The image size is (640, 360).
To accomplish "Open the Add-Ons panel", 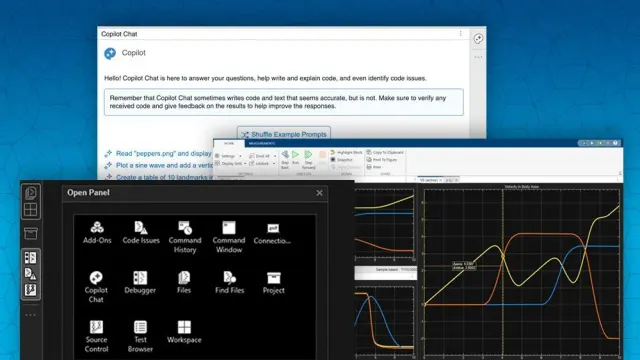I will [x=97, y=233].
